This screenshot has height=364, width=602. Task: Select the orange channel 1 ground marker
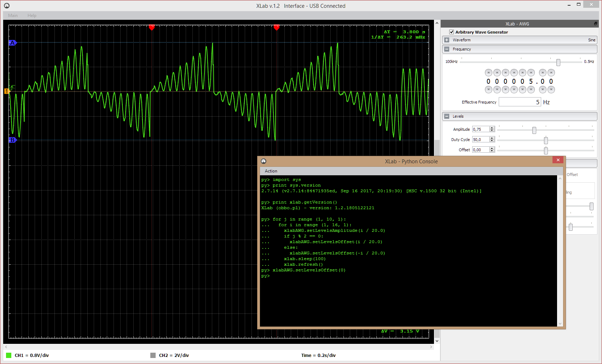(x=6, y=91)
